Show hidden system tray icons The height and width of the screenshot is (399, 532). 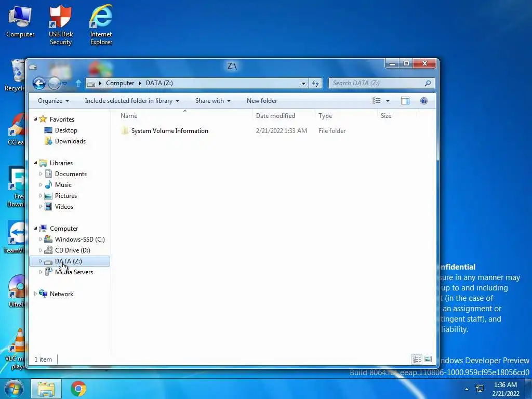click(467, 389)
